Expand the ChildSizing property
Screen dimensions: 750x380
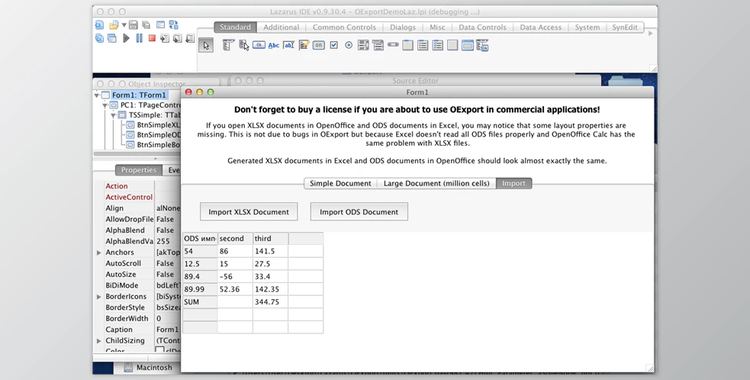tap(99, 340)
